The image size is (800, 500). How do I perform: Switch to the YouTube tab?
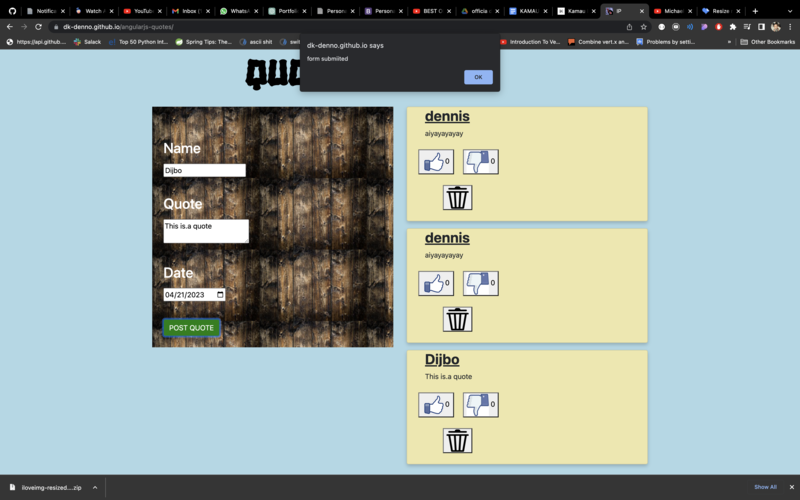[x=142, y=10]
